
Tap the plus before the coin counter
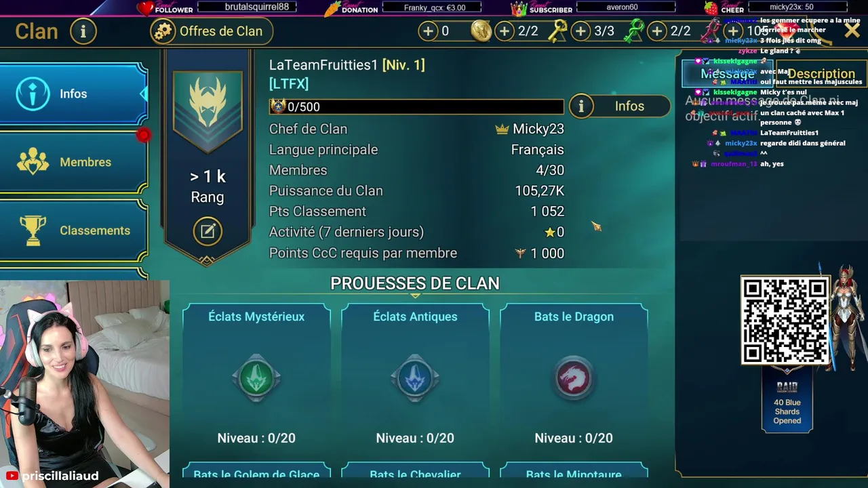(x=428, y=31)
